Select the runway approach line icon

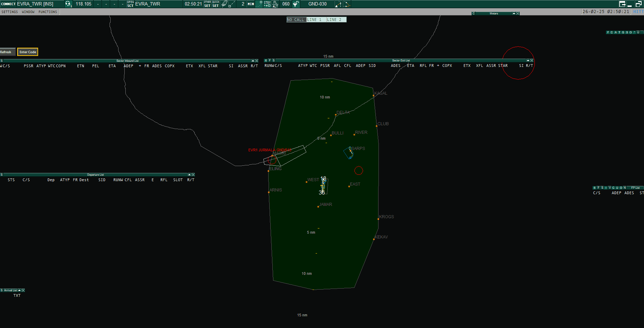pyautogui.click(x=338, y=4)
